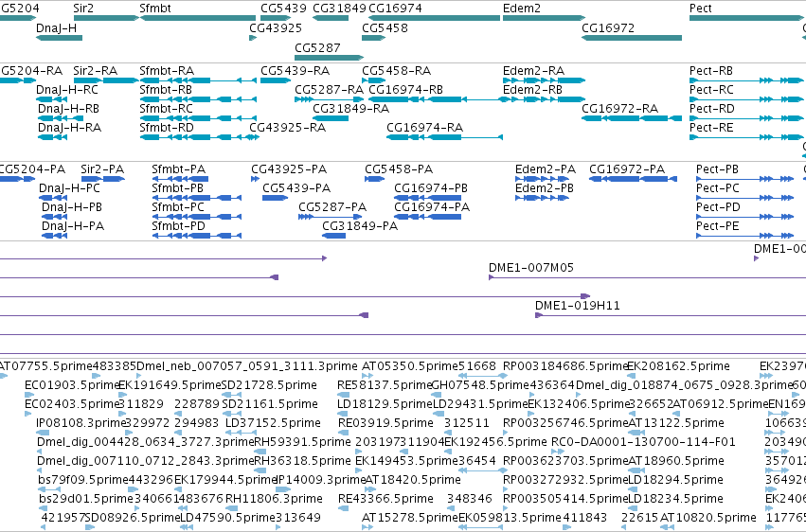Select the Pect-RC transcript label
This screenshot has height=532, width=806.
pos(711,89)
